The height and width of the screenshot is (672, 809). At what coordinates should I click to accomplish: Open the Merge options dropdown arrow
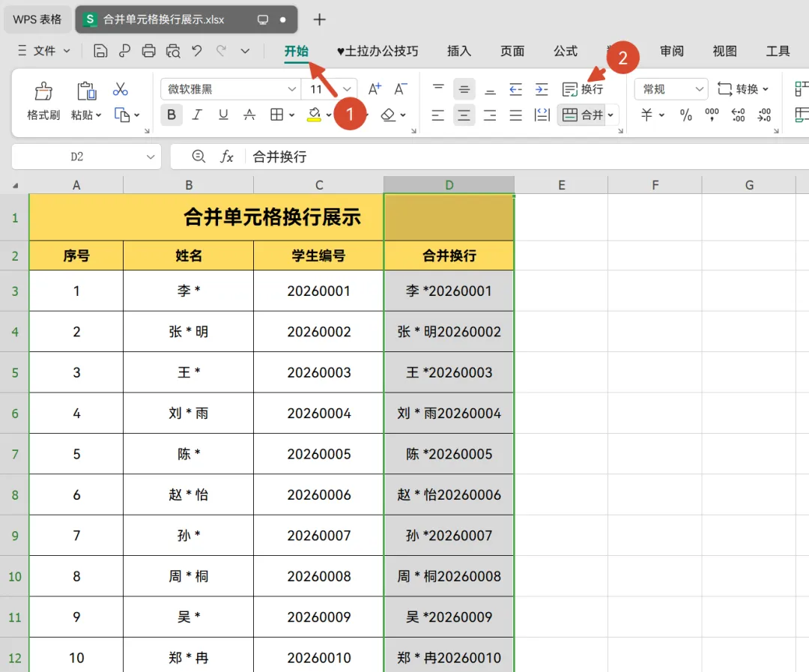coord(611,115)
